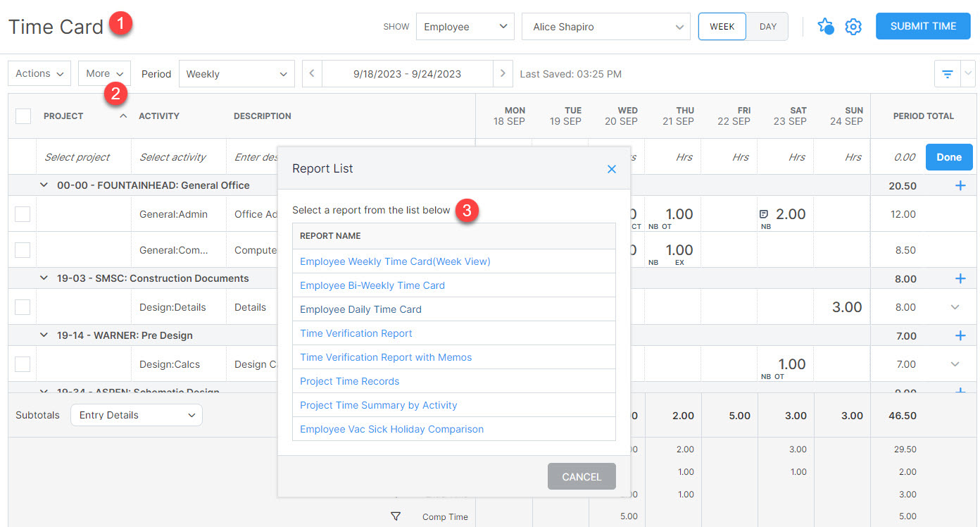Open the Period Weekly dropdown
This screenshot has height=527, width=980.
[x=237, y=73]
